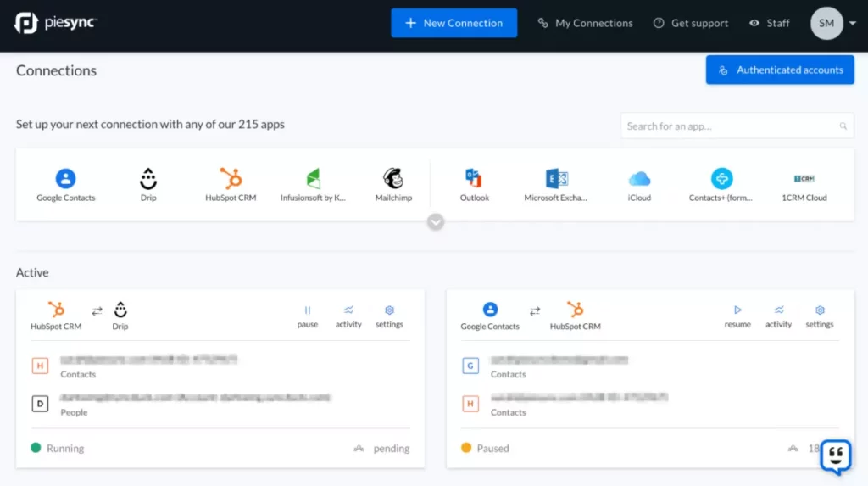Open settings of HubSpot–Drip connection
868x486 pixels.
coord(389,317)
